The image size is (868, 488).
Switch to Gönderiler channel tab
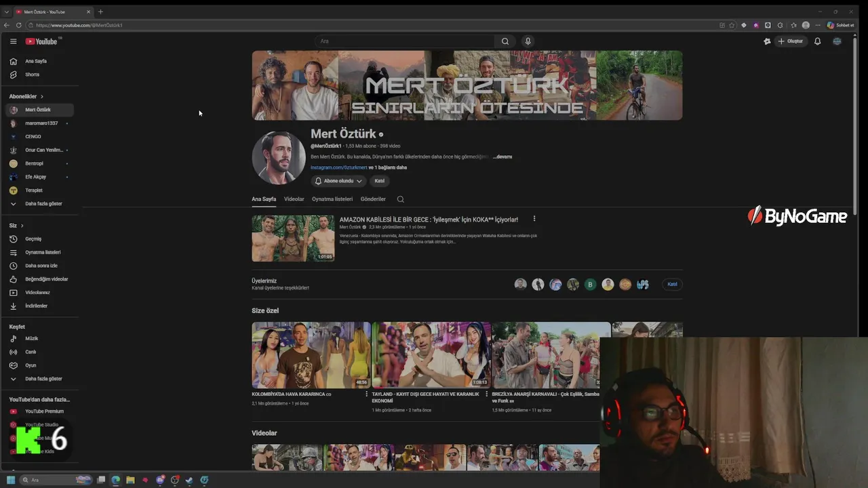click(373, 199)
